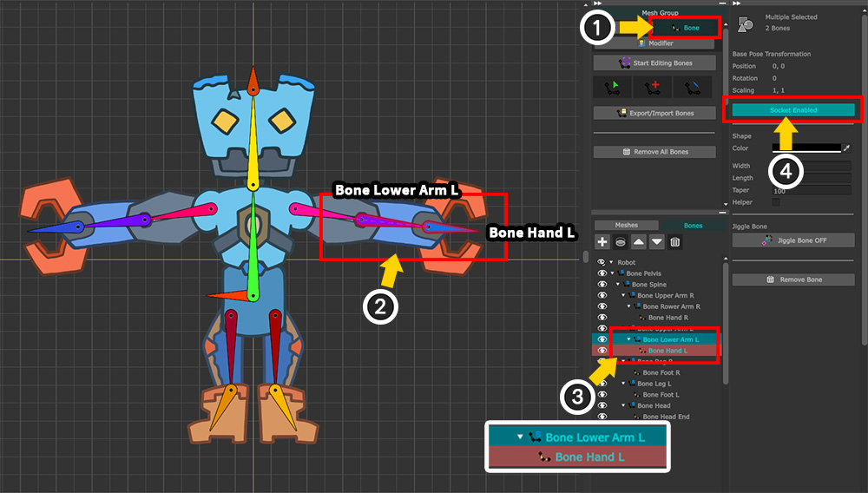Image resolution: width=868 pixels, height=493 pixels.
Task: Pick a bone color with the eyedropper
Action: (x=847, y=148)
